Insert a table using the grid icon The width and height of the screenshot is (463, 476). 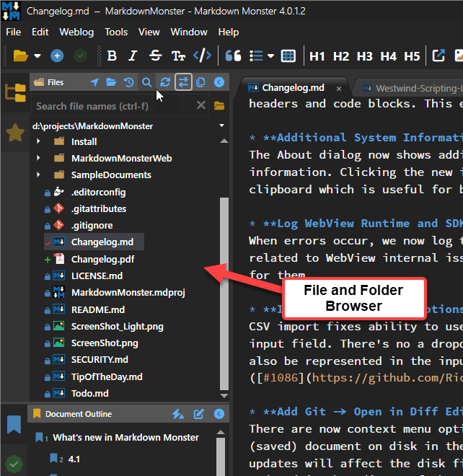point(288,56)
